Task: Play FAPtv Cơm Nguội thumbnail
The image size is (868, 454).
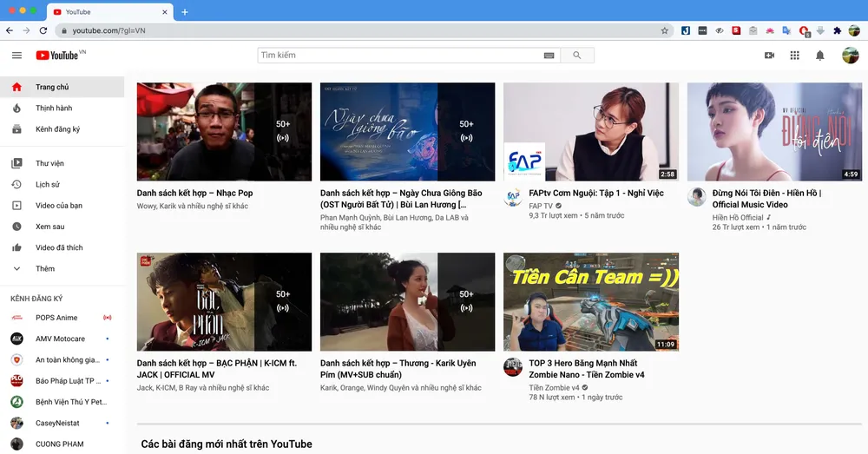Action: (590, 132)
